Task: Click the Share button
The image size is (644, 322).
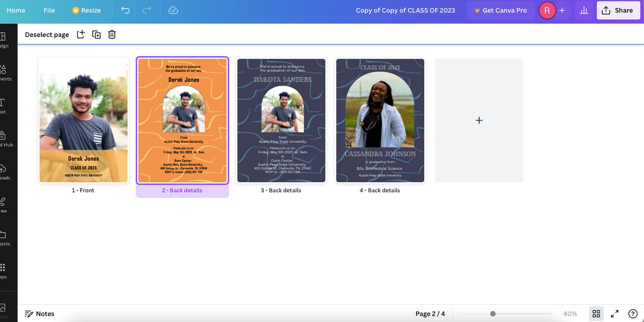Action: coord(618,10)
